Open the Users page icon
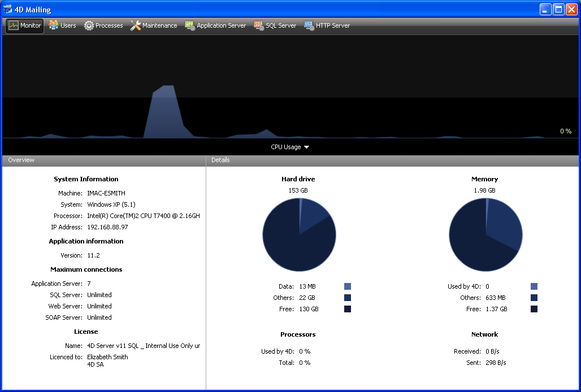The image size is (581, 392). click(x=54, y=25)
